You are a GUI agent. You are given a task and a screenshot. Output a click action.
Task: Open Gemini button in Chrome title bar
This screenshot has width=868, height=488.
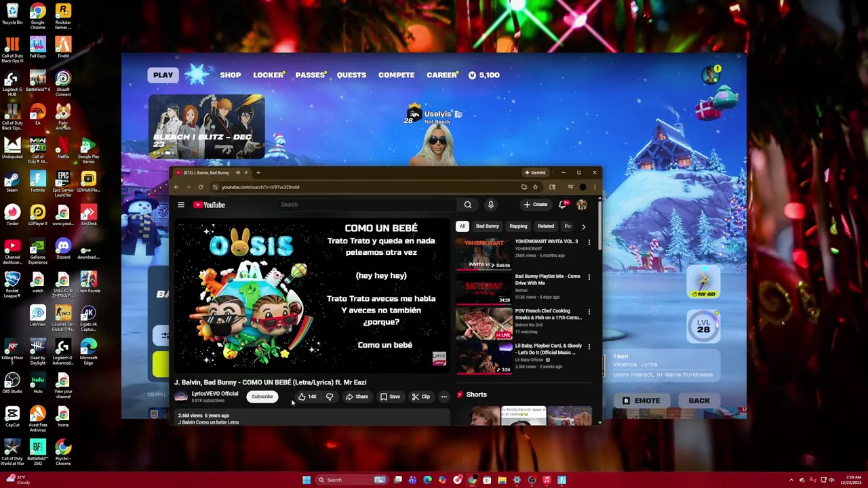534,173
